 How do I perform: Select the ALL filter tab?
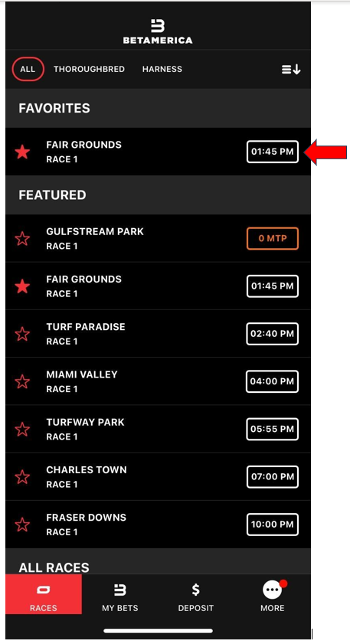click(28, 69)
